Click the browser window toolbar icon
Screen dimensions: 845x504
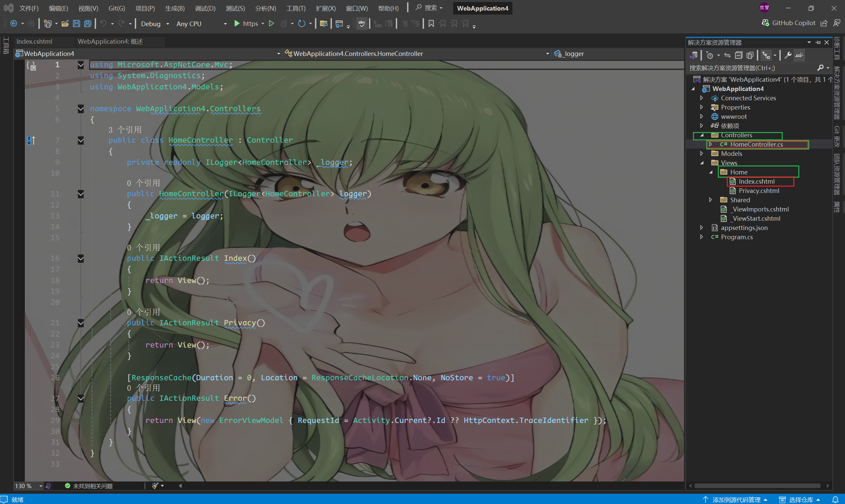click(339, 23)
